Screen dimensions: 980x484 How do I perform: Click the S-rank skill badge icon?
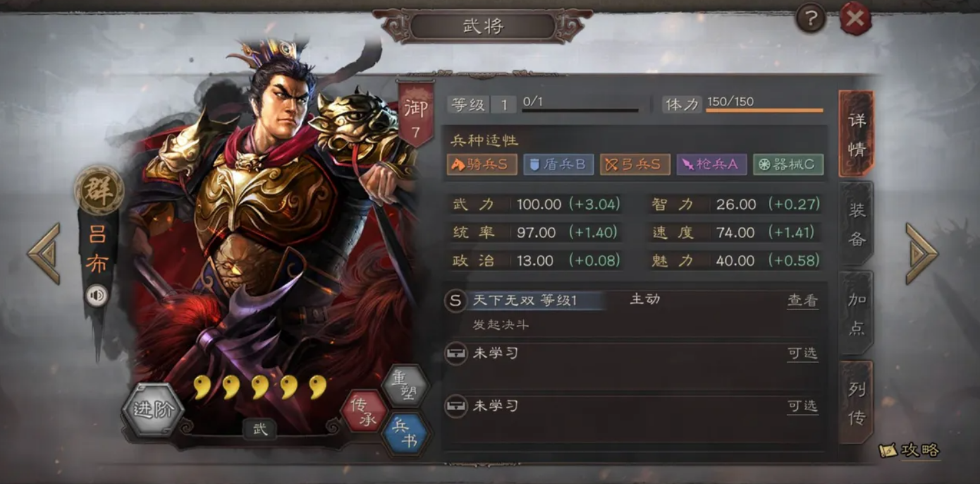(x=455, y=301)
